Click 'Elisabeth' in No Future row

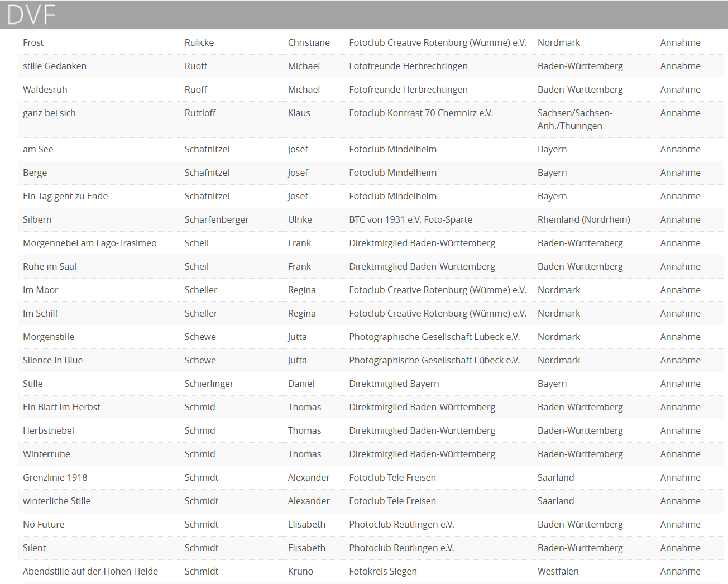306,524
